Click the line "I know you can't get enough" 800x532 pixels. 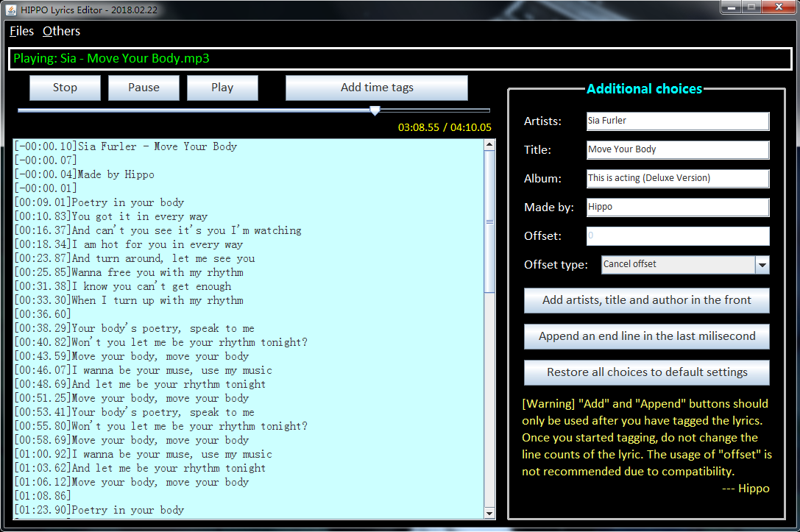(x=122, y=287)
